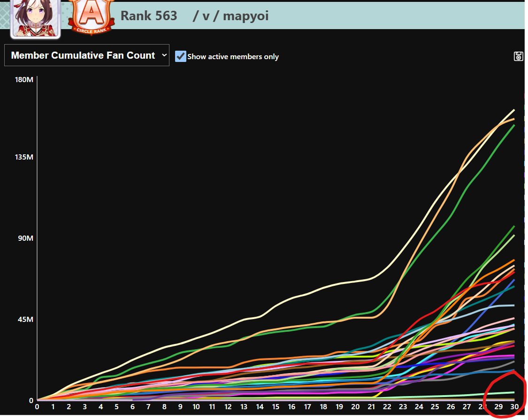Click the day 5 x-axis label
This screenshot has height=420, width=528.
coord(116,406)
